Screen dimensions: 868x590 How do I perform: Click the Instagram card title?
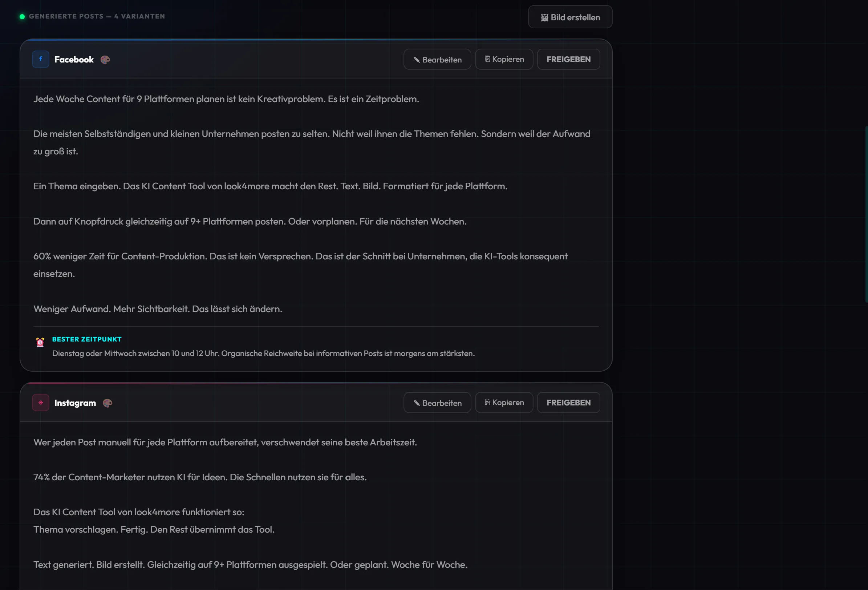(x=75, y=403)
